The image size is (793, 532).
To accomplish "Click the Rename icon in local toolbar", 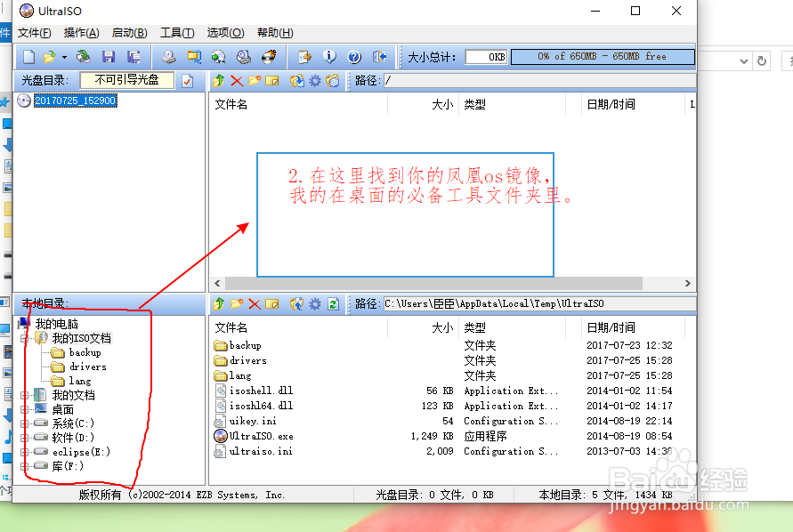I will [x=272, y=304].
